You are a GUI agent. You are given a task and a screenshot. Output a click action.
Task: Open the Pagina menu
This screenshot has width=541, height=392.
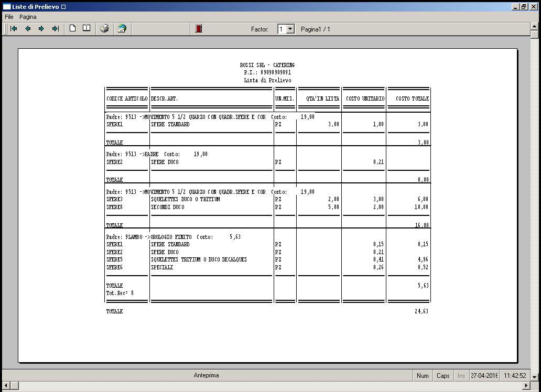(x=28, y=17)
